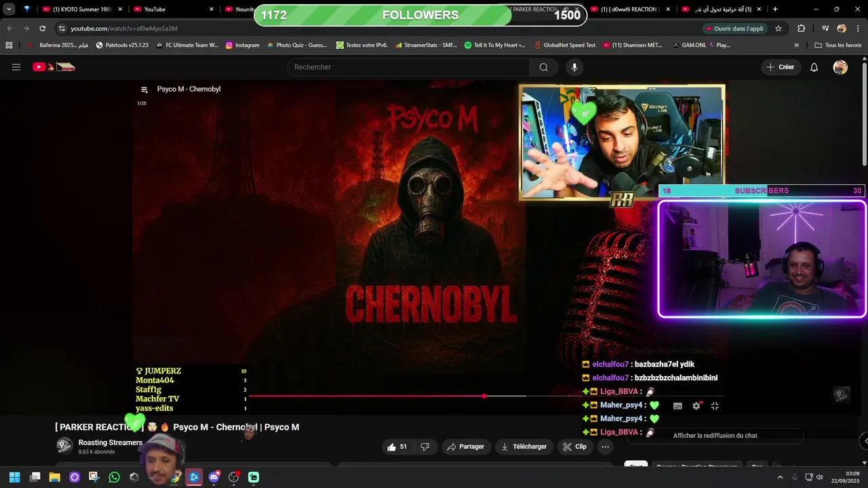Click Ouvrir dans l'appli button

(734, 28)
